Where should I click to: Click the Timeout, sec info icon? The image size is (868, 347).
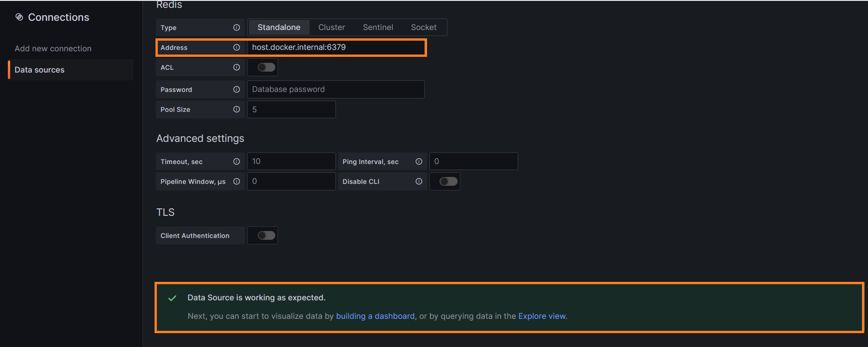click(x=236, y=162)
